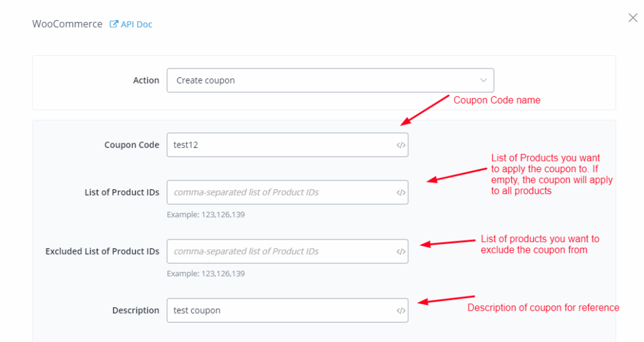This screenshot has height=342, width=644.
Task: Select the Excluded List of Product IDs field
Action: point(280,251)
